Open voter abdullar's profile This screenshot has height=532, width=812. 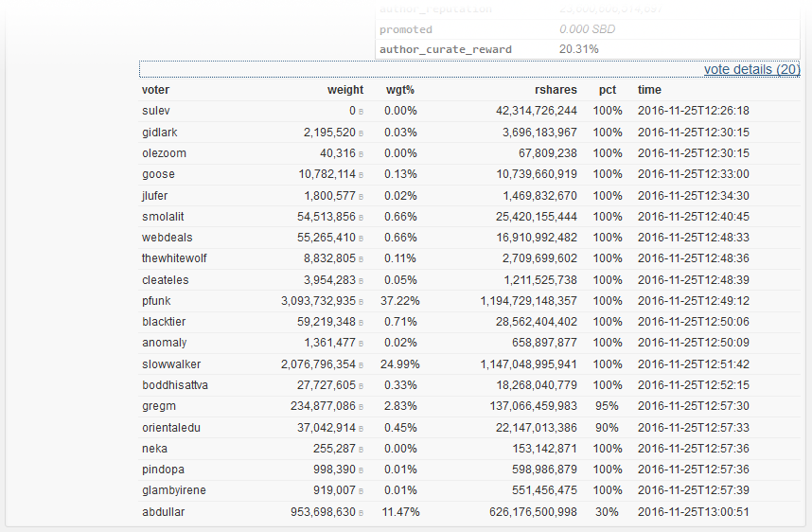coord(163,512)
